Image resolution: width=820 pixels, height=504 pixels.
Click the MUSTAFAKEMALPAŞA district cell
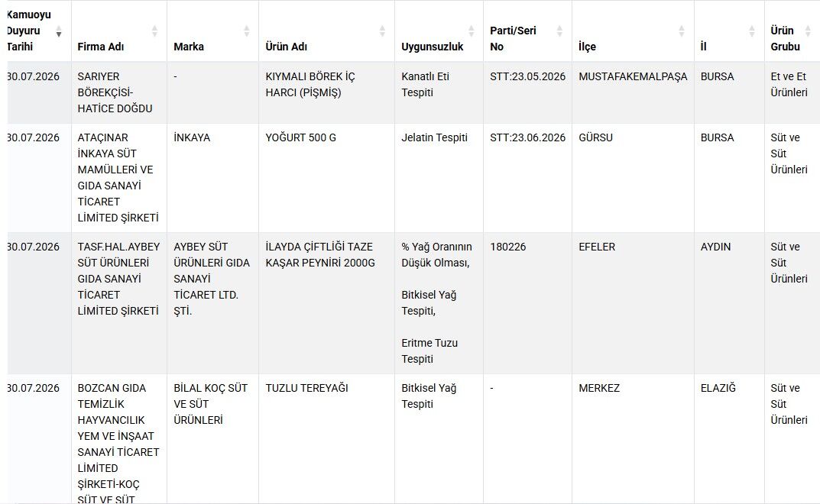pos(633,92)
